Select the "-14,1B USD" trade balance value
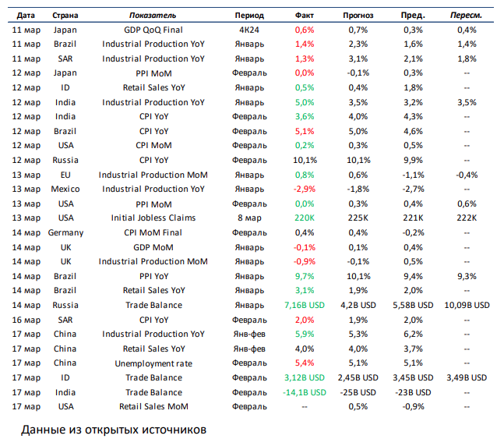 [305, 392]
